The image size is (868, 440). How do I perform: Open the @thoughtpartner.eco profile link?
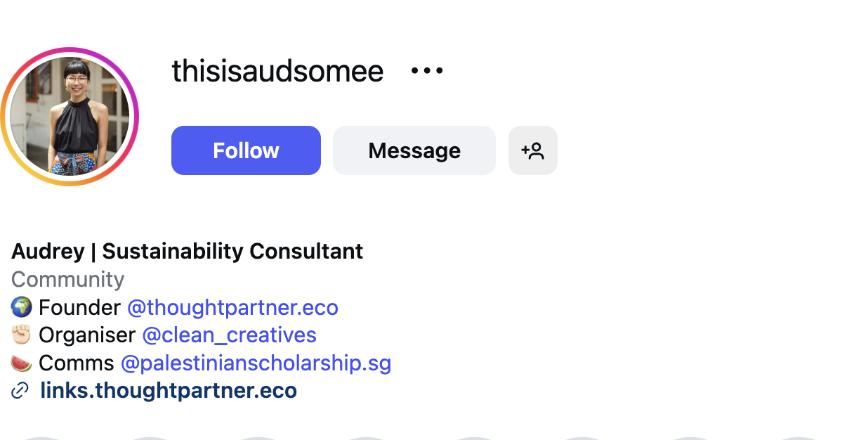pos(232,307)
